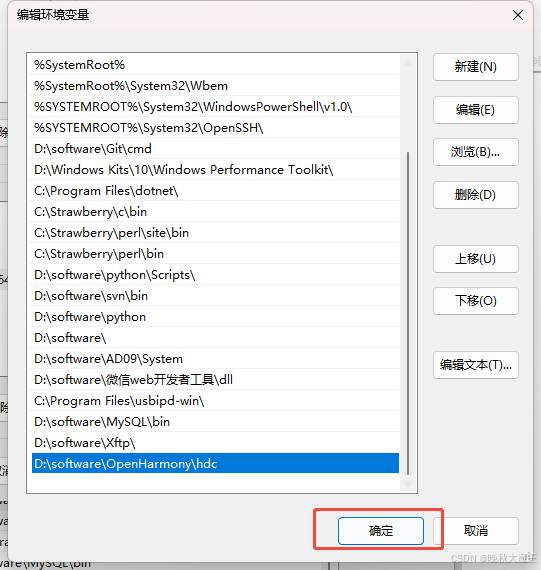Screen dimensions: 541x570
Task: Click the 编辑(E) button
Action: click(x=476, y=110)
